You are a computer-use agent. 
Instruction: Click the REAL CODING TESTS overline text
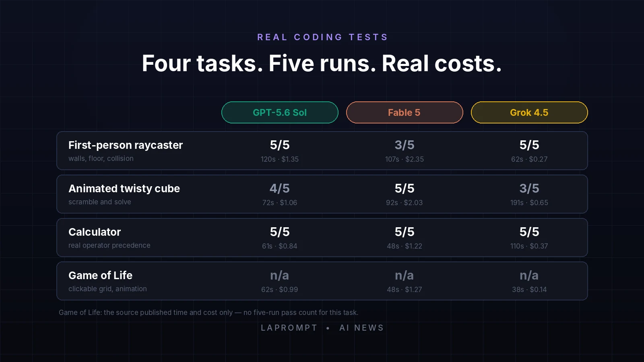(322, 37)
